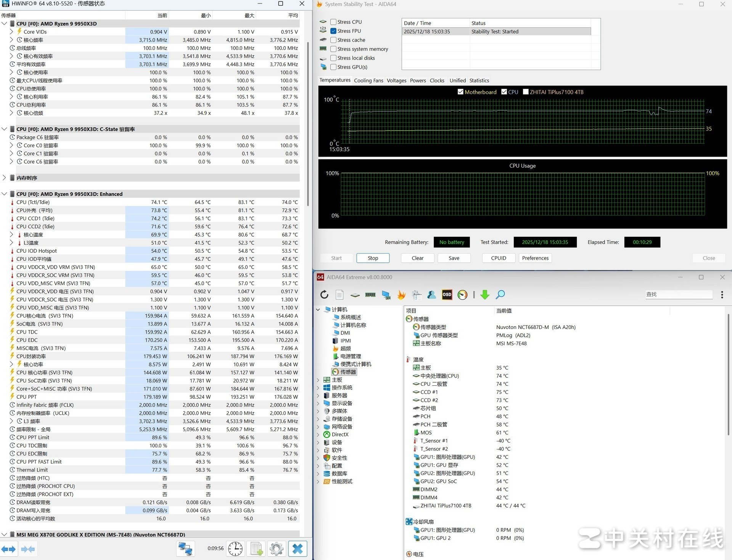Viewport: 732px width, 560px height.
Task: Click the OSD panel icon in AIDA64 toolbar
Action: (x=447, y=294)
